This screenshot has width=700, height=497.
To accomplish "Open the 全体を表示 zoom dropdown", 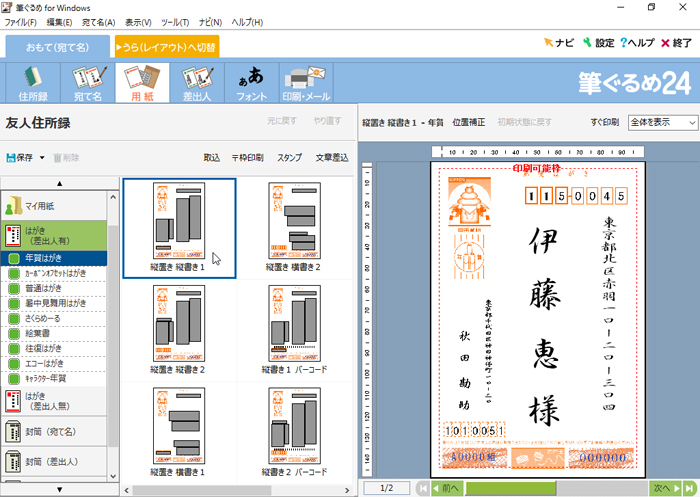I will (662, 122).
